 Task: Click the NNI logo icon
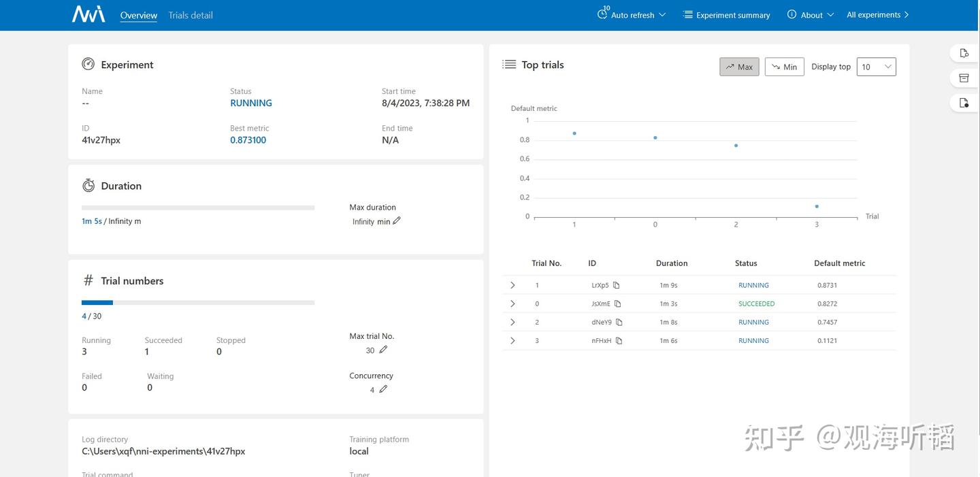tap(88, 14)
